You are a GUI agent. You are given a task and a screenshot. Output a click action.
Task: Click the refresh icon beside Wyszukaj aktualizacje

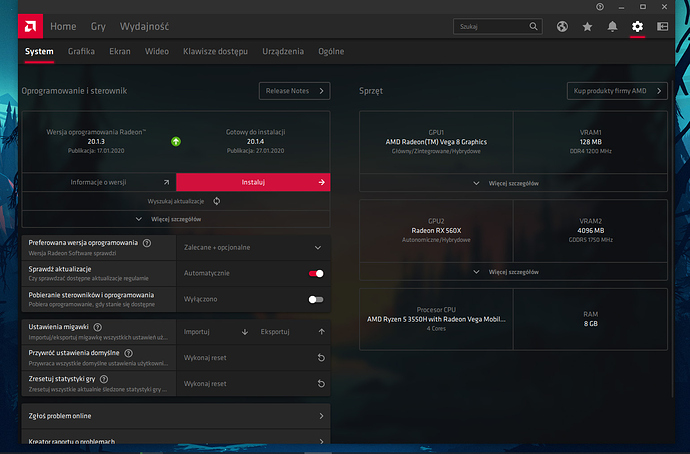[217, 201]
